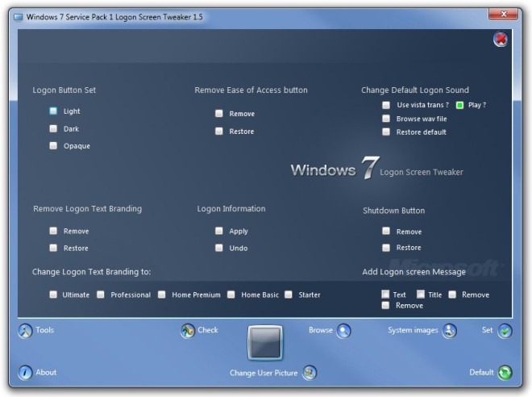Click the red X icon inside the panel

click(501, 40)
